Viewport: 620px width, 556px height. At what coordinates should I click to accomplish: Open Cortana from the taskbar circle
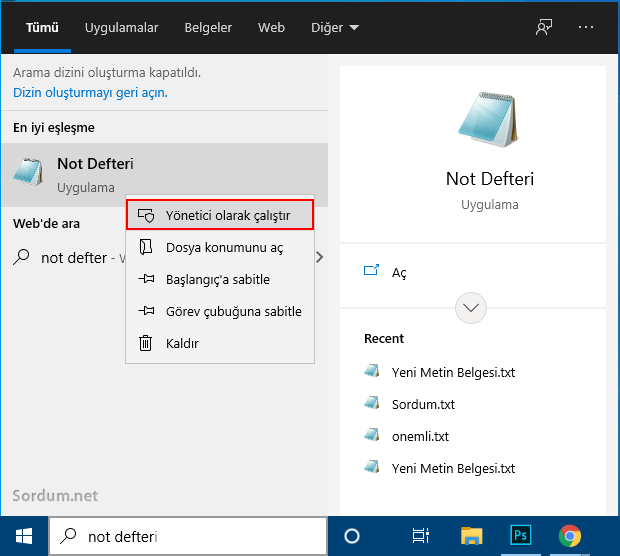(352, 536)
